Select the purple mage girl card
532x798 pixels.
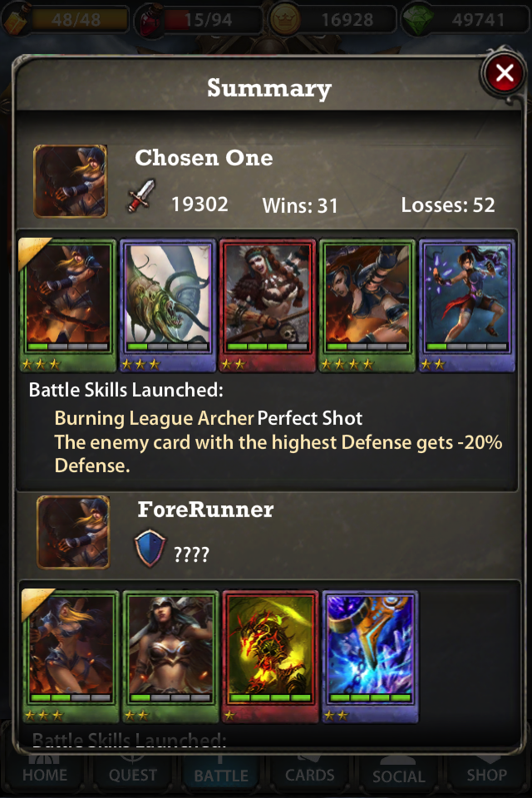coord(467,305)
